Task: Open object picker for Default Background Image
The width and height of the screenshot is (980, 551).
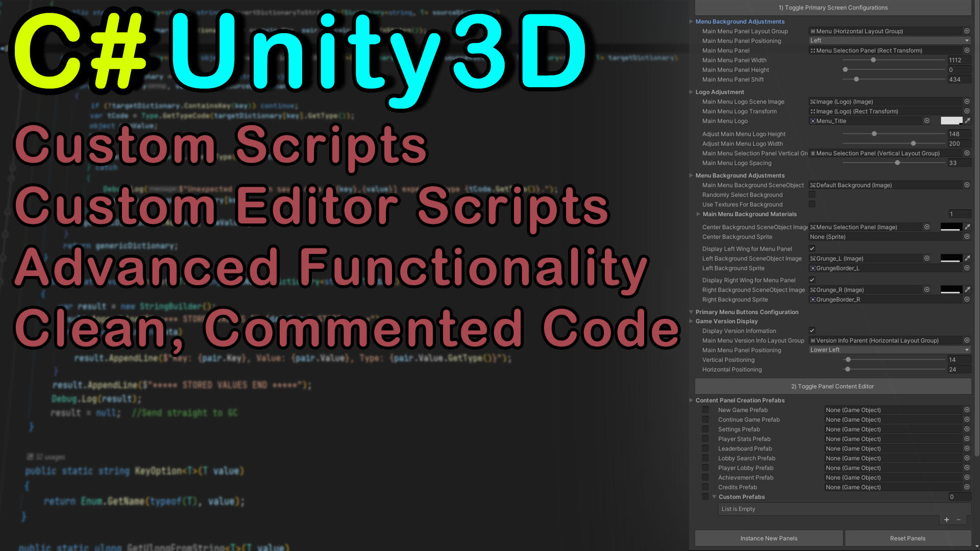Action: (967, 185)
